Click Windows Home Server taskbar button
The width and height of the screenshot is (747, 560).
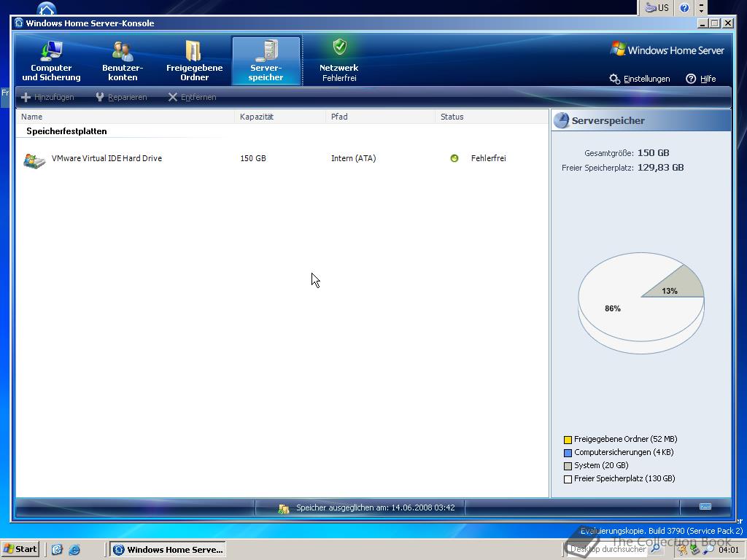click(169, 550)
